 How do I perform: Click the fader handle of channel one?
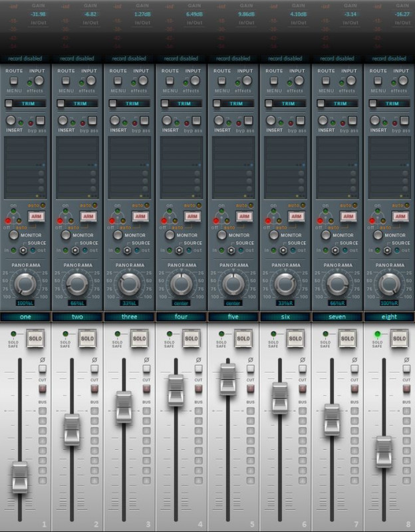(20, 477)
